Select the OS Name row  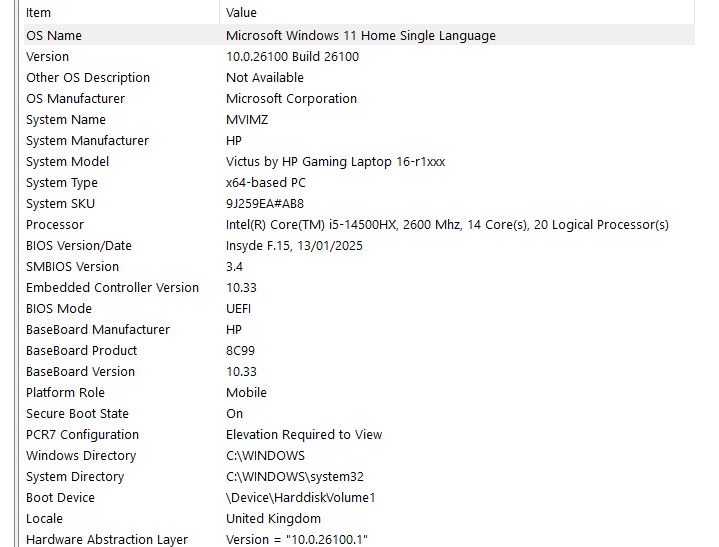54,35
